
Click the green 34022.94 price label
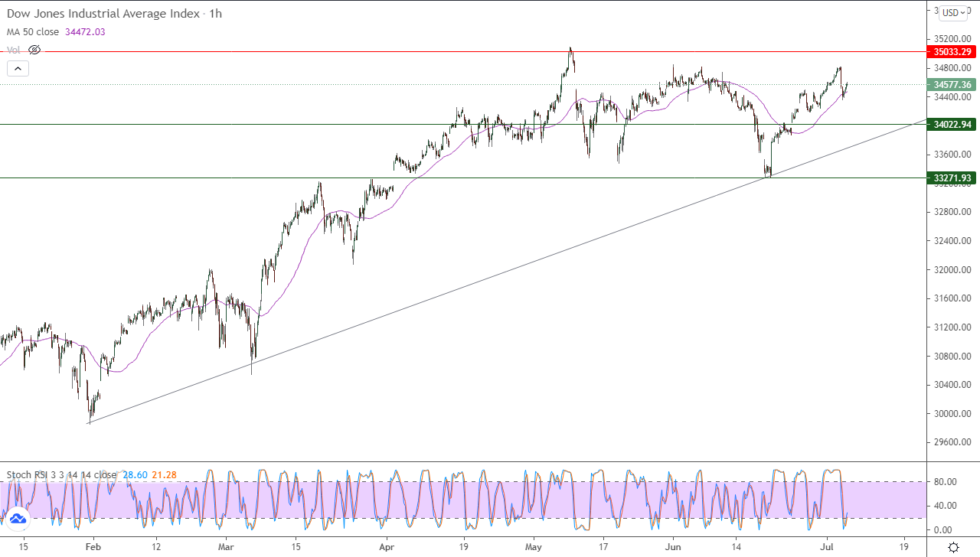(952, 124)
